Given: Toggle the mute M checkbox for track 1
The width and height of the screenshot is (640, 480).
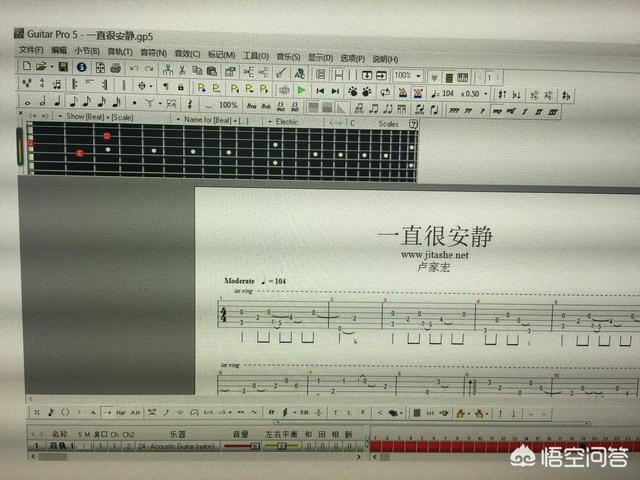Looking at the screenshot, I should [87, 446].
